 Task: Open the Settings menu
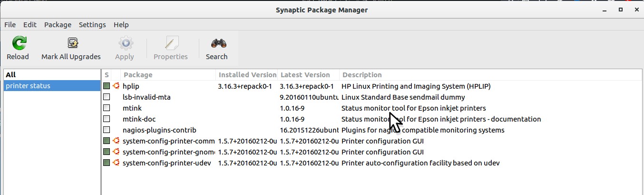(92, 25)
